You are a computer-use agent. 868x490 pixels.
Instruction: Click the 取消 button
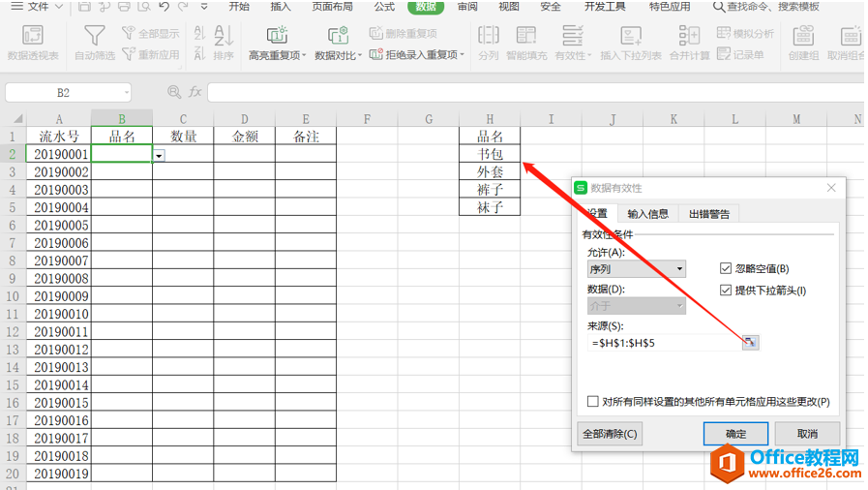coord(807,434)
